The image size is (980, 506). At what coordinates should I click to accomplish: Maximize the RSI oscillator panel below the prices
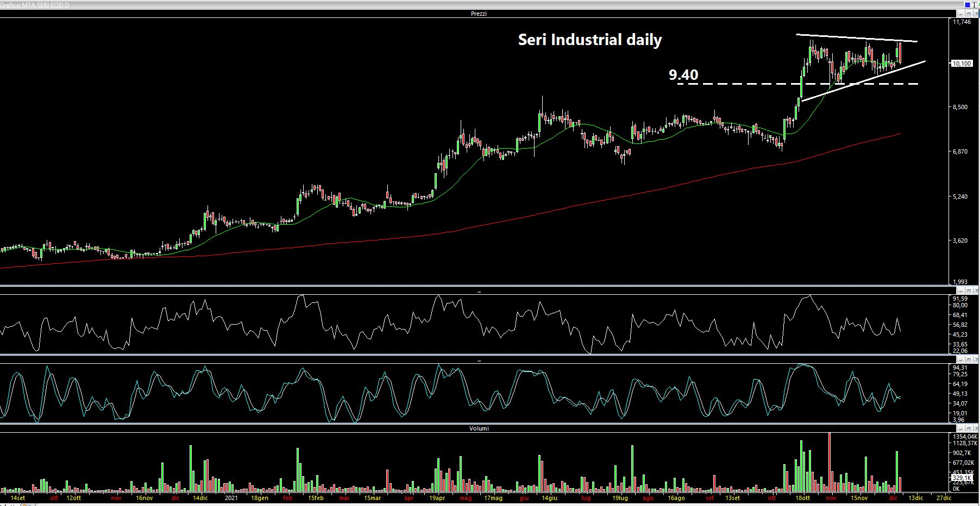[969, 291]
